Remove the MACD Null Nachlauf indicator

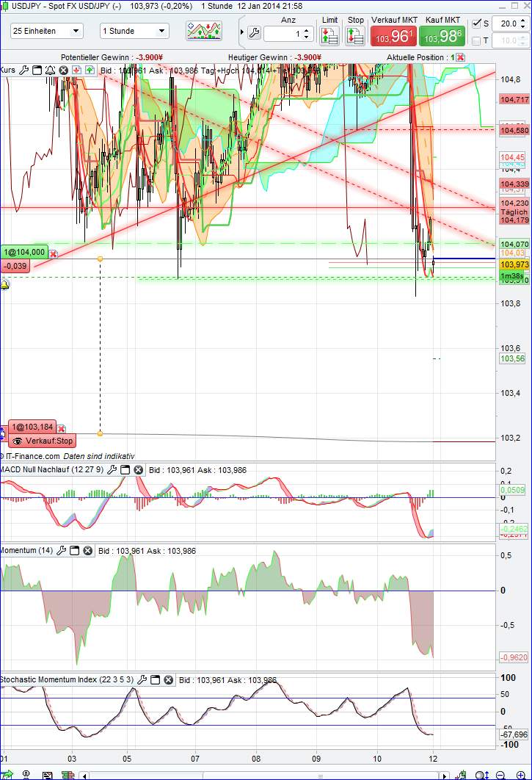tap(139, 469)
